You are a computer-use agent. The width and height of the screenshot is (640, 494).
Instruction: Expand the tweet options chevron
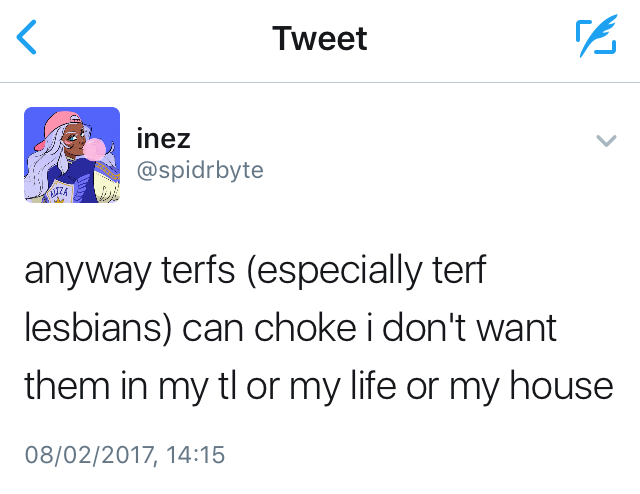[x=605, y=142]
